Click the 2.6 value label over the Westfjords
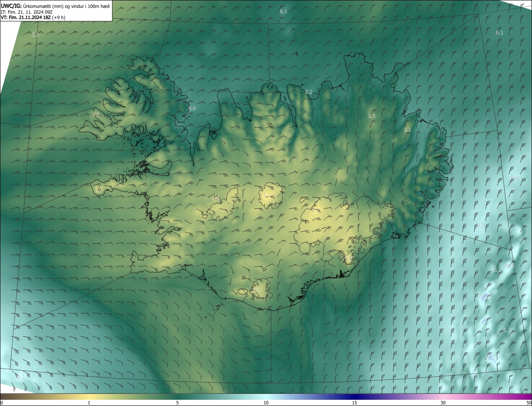Screen dimensions: 532x406 (96, 114)
